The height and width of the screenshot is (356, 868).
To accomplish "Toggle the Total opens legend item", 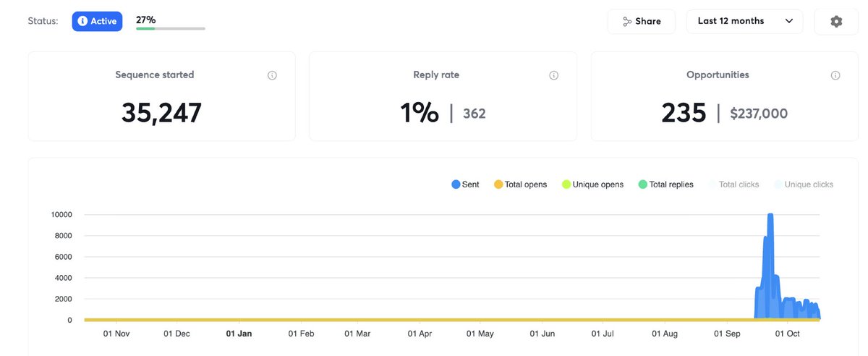I will (520, 185).
